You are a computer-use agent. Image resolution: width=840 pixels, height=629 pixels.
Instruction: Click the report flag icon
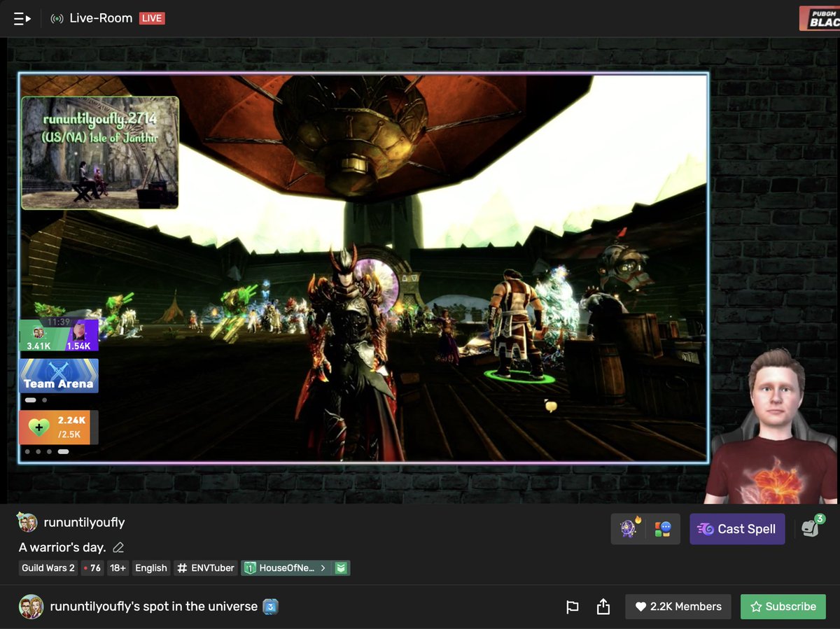click(570, 607)
